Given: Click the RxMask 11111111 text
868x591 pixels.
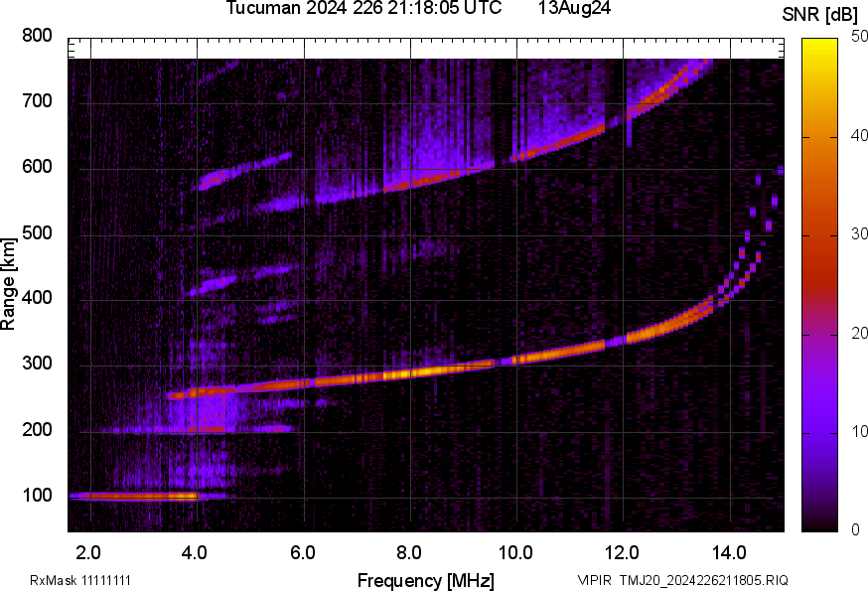Looking at the screenshot, I should click(x=79, y=580).
